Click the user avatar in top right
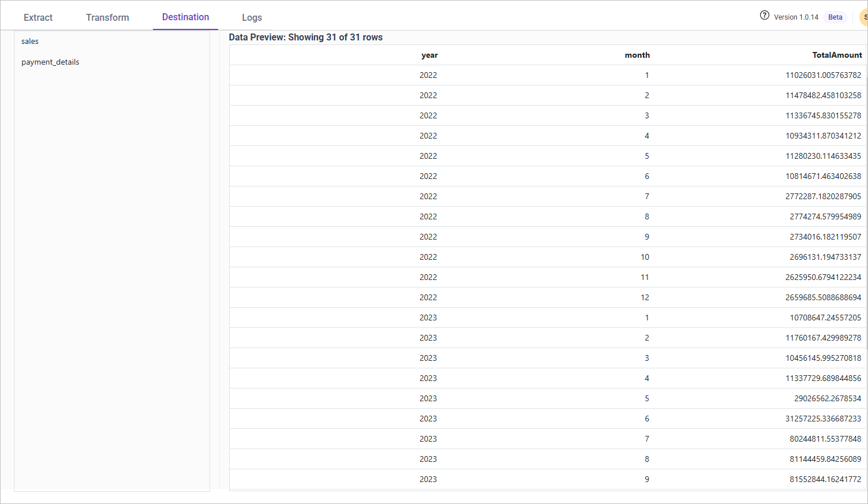The height and width of the screenshot is (504, 868). click(864, 17)
